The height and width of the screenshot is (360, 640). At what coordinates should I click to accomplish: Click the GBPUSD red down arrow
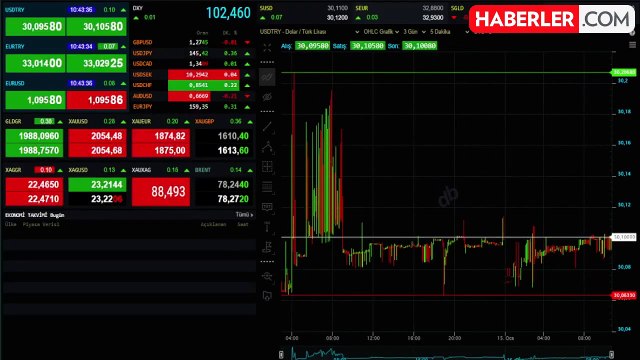tap(247, 42)
